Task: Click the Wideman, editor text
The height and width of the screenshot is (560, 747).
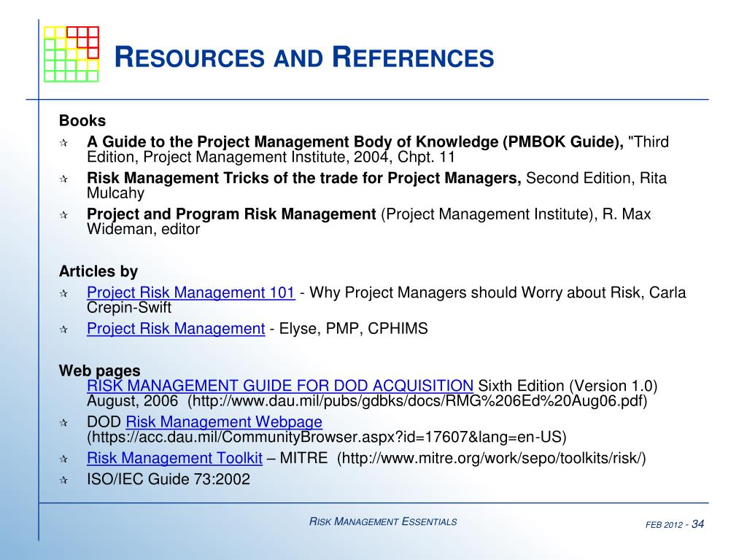Action: click(144, 230)
